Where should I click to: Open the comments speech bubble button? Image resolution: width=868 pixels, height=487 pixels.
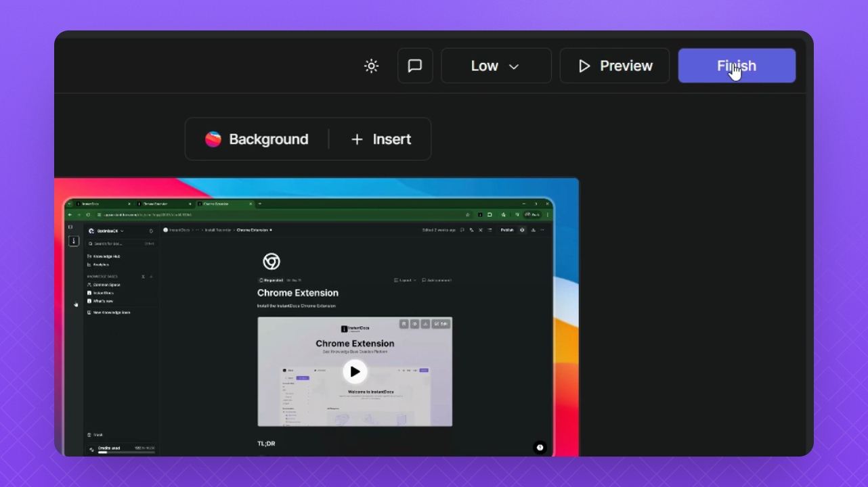point(415,66)
